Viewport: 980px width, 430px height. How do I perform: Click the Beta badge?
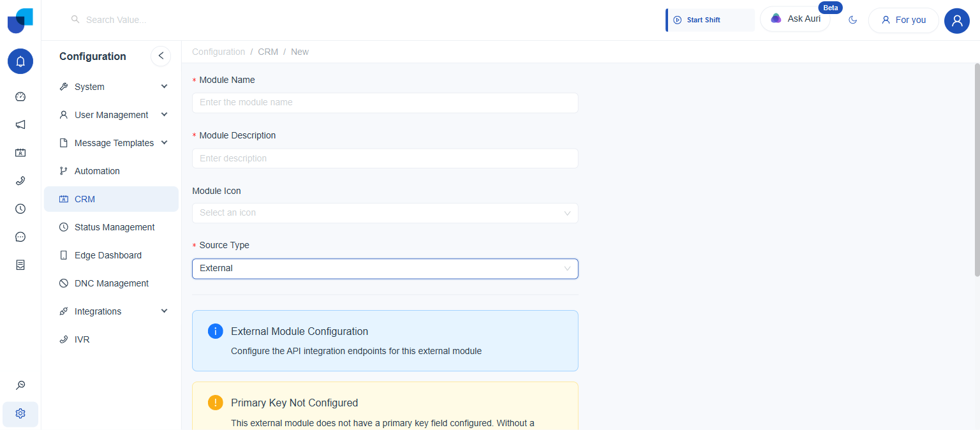[x=830, y=8]
